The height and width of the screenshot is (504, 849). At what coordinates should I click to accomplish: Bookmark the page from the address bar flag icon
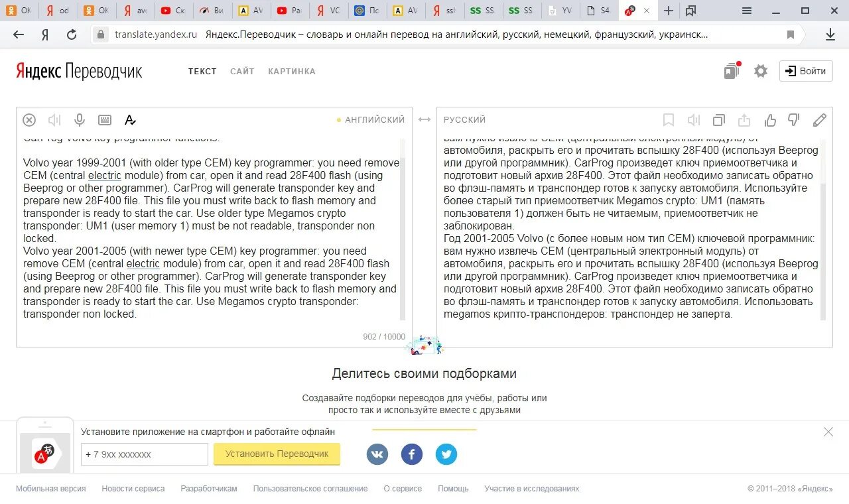click(x=791, y=34)
